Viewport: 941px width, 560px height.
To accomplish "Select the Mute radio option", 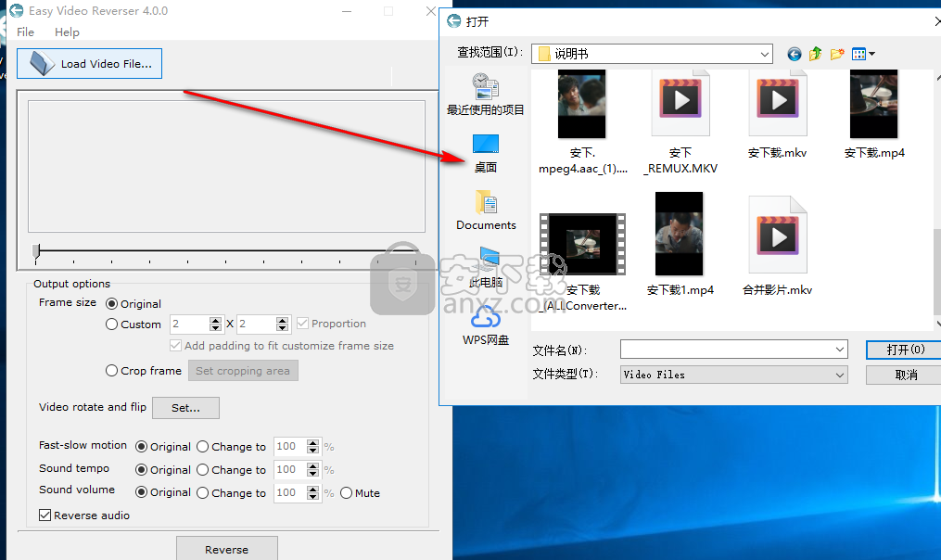I will click(346, 492).
